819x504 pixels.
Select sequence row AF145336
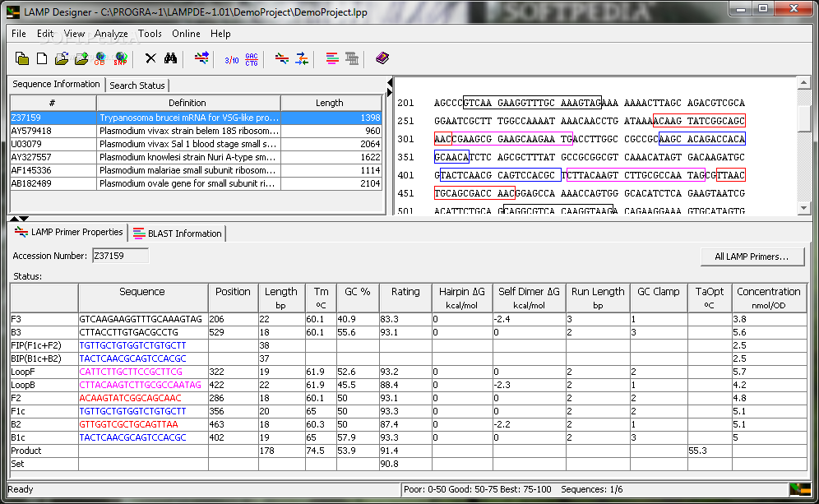click(x=196, y=170)
